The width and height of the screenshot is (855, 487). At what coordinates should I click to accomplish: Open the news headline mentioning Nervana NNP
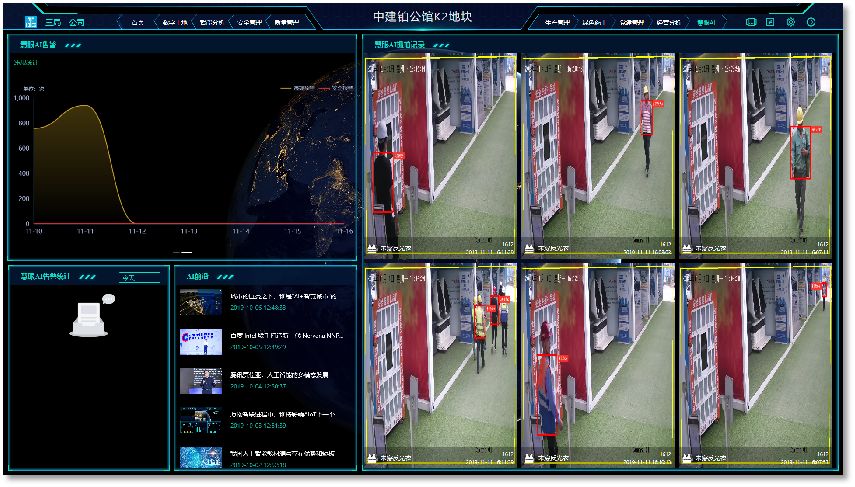[285, 335]
